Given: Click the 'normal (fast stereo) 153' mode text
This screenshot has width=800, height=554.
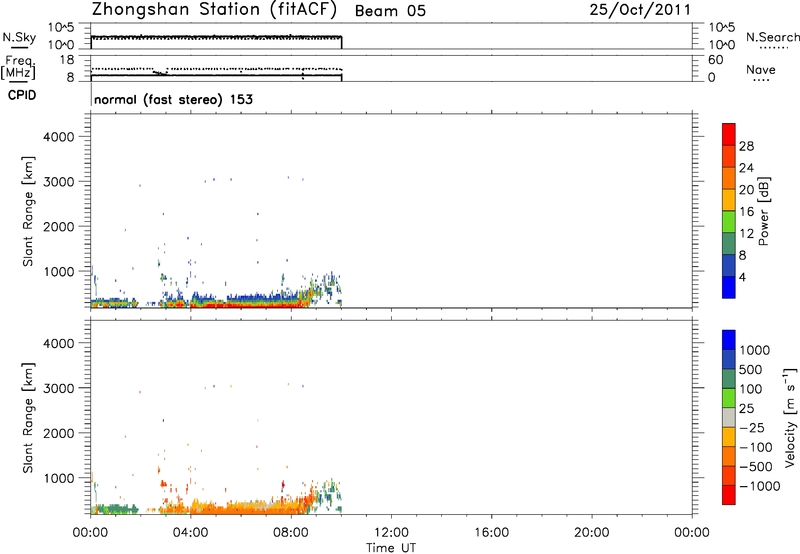Looking at the screenshot, I should (x=173, y=99).
